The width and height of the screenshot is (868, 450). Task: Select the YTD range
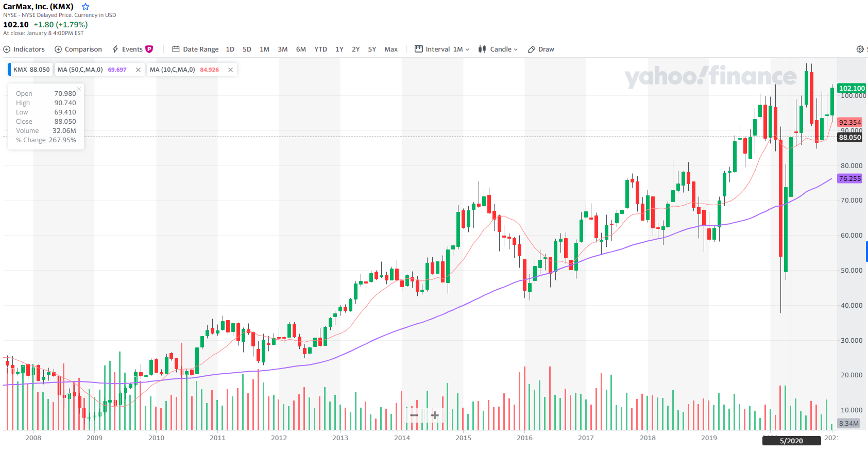pyautogui.click(x=321, y=49)
